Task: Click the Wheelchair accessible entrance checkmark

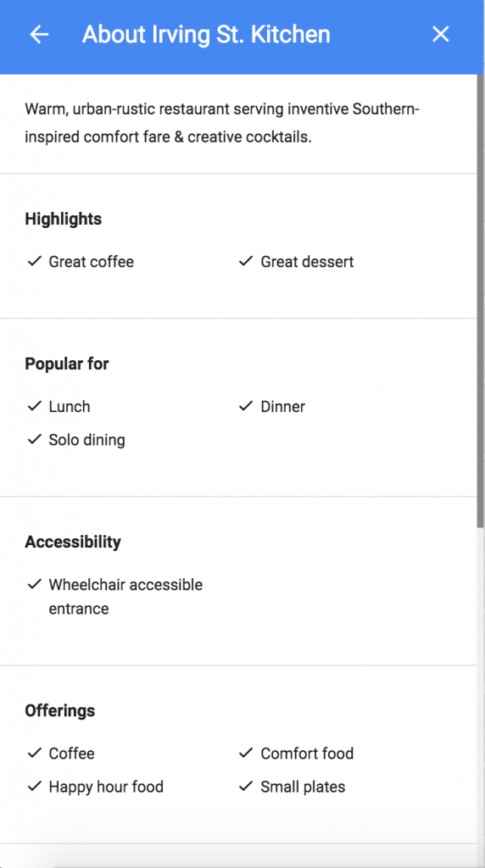Action: [x=34, y=584]
